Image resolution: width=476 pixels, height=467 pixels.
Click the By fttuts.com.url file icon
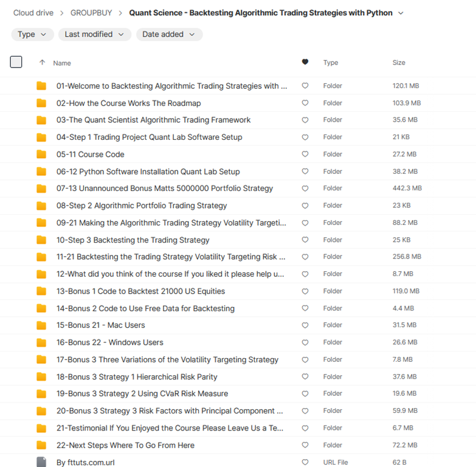click(x=41, y=462)
